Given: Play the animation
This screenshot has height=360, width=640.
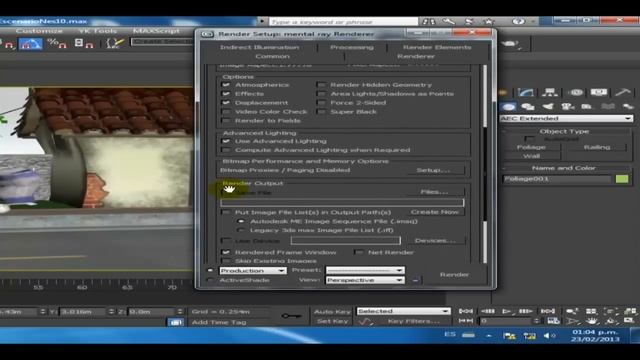Looking at the screenshot, I should click(x=507, y=311).
